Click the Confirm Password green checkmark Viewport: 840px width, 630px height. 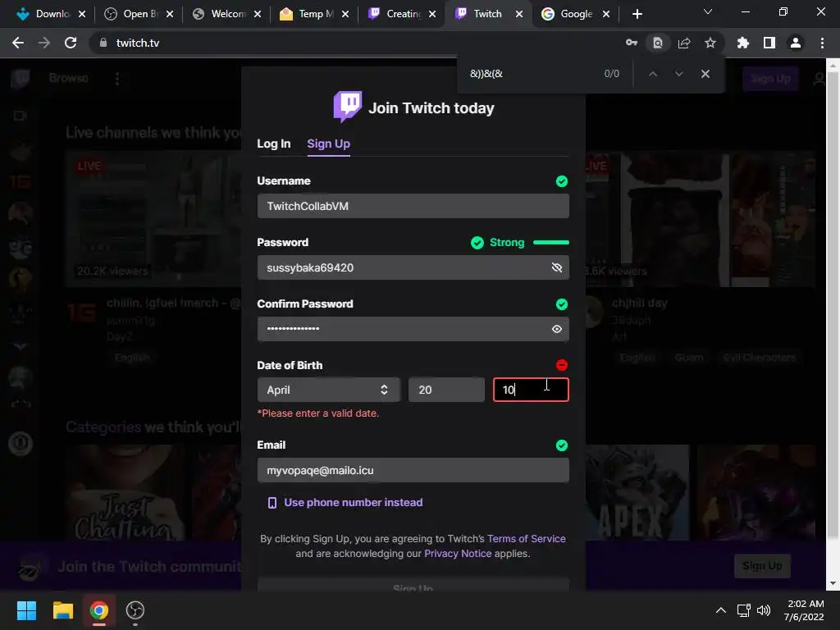pyautogui.click(x=562, y=304)
